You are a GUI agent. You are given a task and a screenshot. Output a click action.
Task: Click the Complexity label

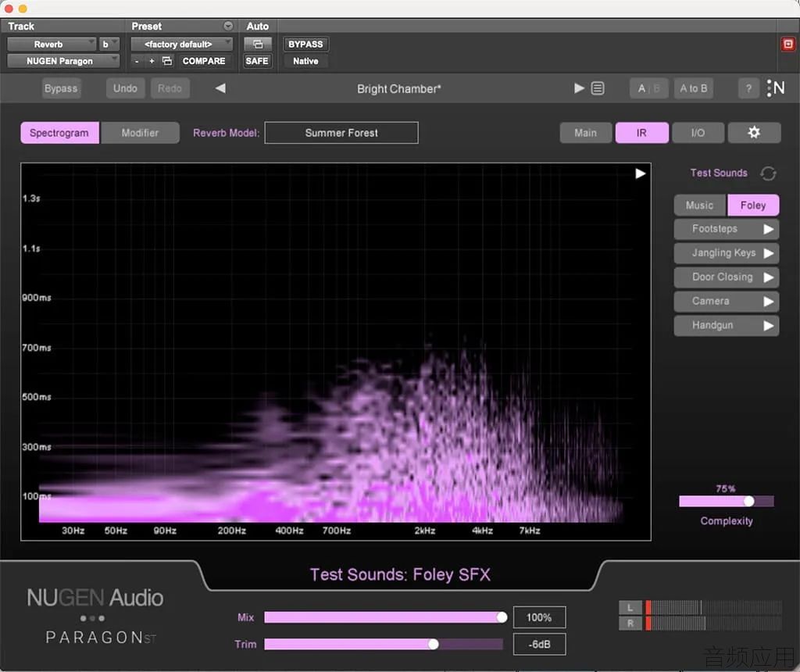coord(727,521)
